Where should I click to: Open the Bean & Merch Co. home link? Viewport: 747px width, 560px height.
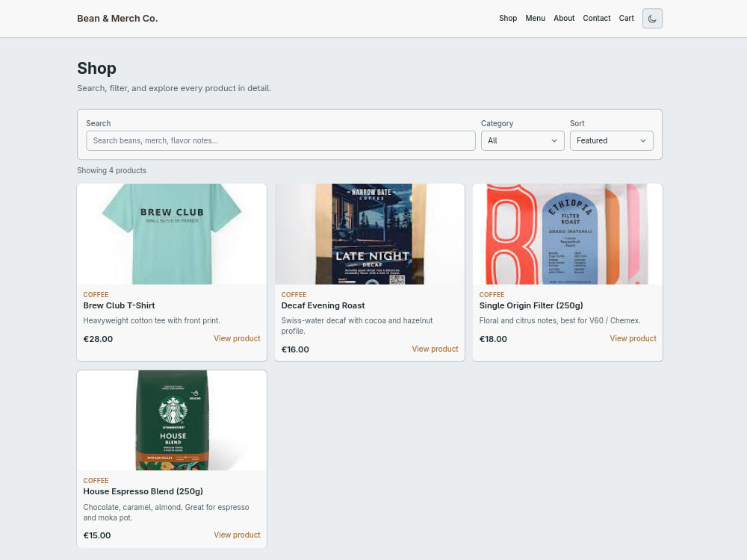point(117,19)
